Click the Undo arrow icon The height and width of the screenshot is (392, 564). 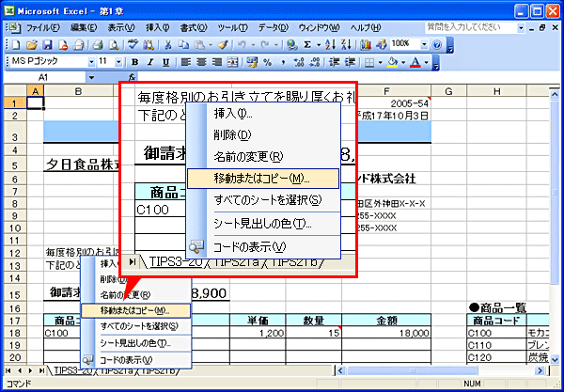click(242, 45)
